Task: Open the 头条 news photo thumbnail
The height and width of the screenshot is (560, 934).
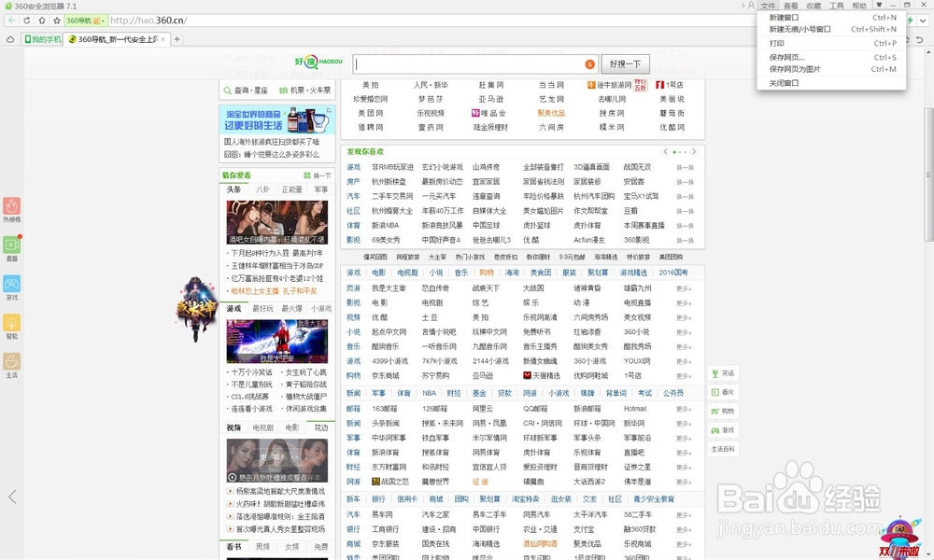Action: point(277,222)
